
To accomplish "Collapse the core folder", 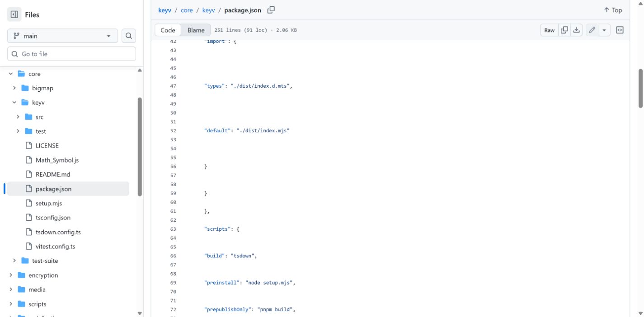I will 11,74.
